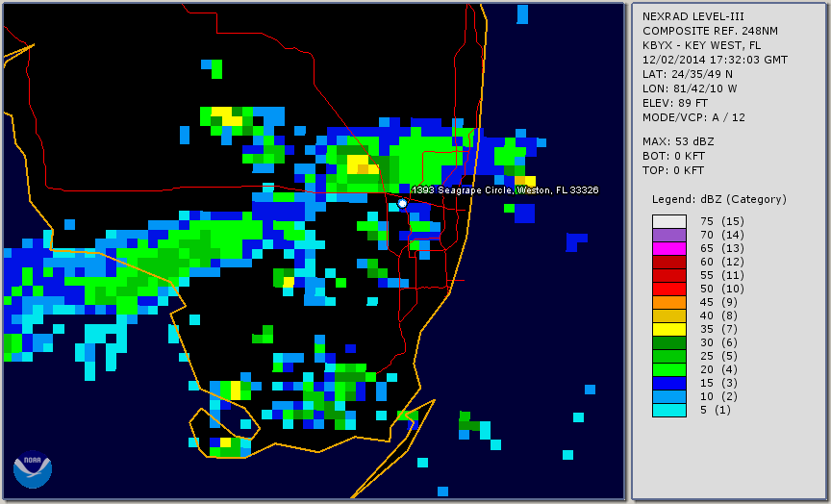This screenshot has height=504, width=831.
Task: Click the 5 dBZ cyan legend swatch
Action: coord(668,410)
